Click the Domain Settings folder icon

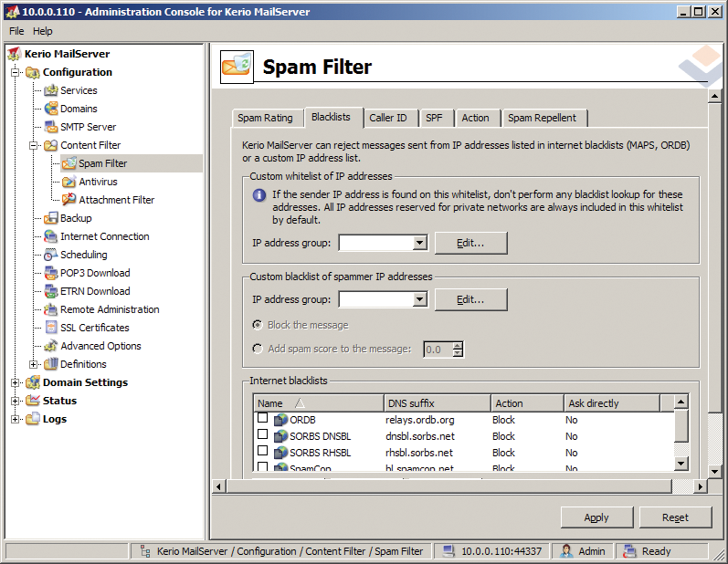click(x=33, y=382)
